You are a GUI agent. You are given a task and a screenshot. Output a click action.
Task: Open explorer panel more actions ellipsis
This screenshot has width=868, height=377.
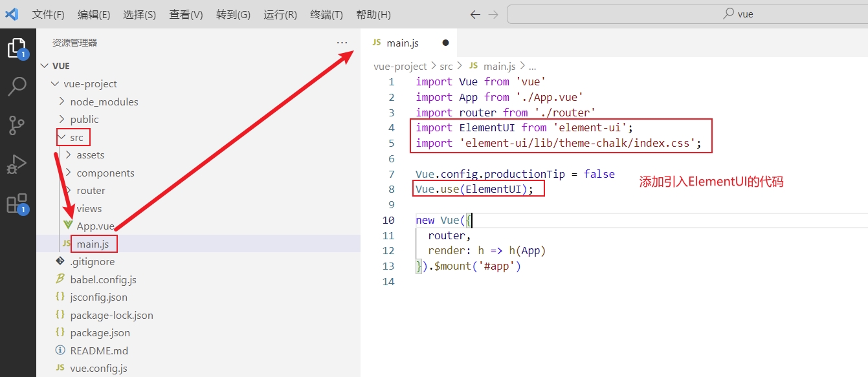pos(342,43)
